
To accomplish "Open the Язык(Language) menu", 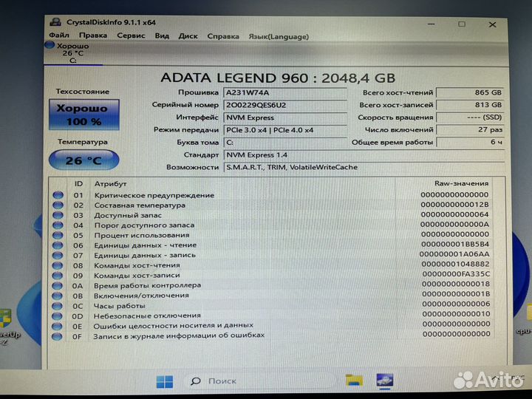I will pos(279,37).
